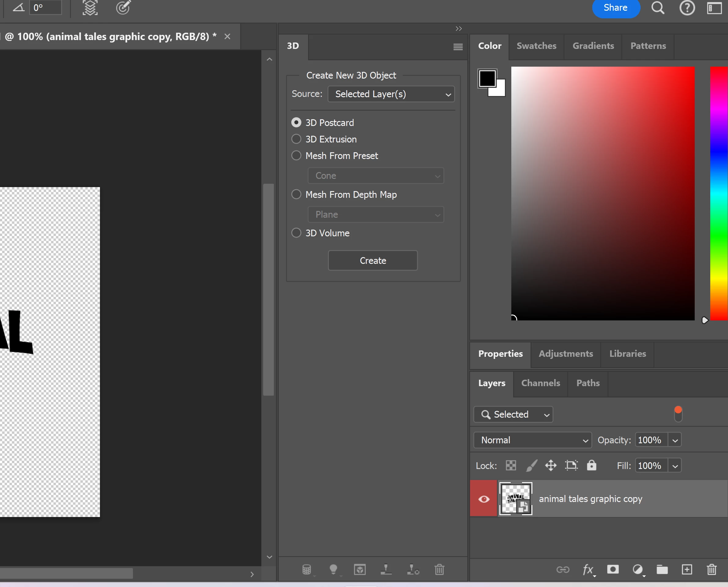Click the lock transparent pixels icon
Image resolution: width=728 pixels, height=587 pixels.
[x=511, y=466]
